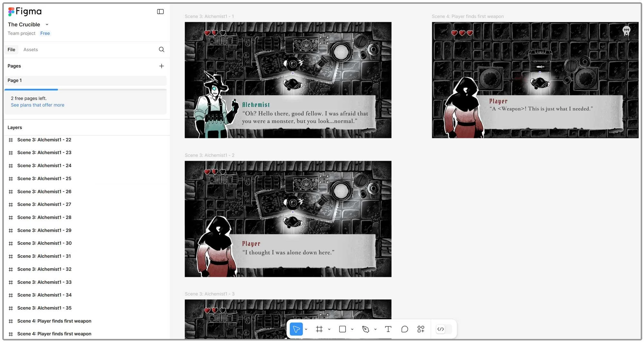Select the Frame tool
The height and width of the screenshot is (342, 644).
319,329
